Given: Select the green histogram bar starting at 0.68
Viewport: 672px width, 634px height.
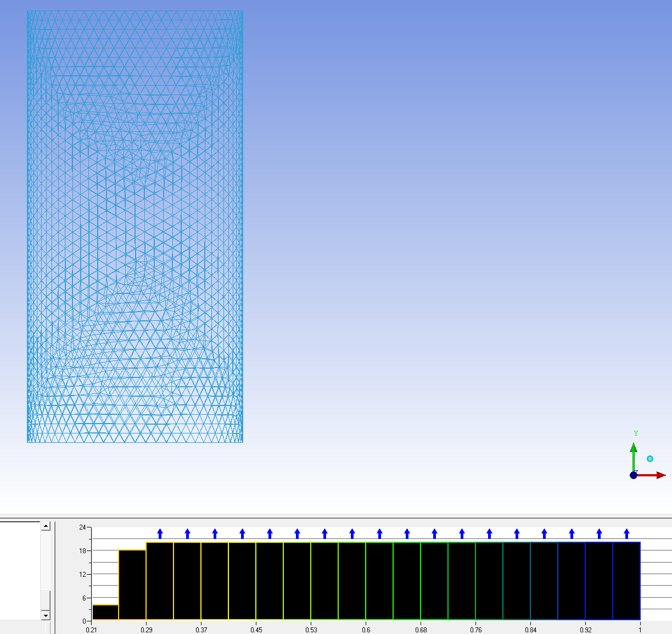Looking at the screenshot, I should [x=434, y=581].
